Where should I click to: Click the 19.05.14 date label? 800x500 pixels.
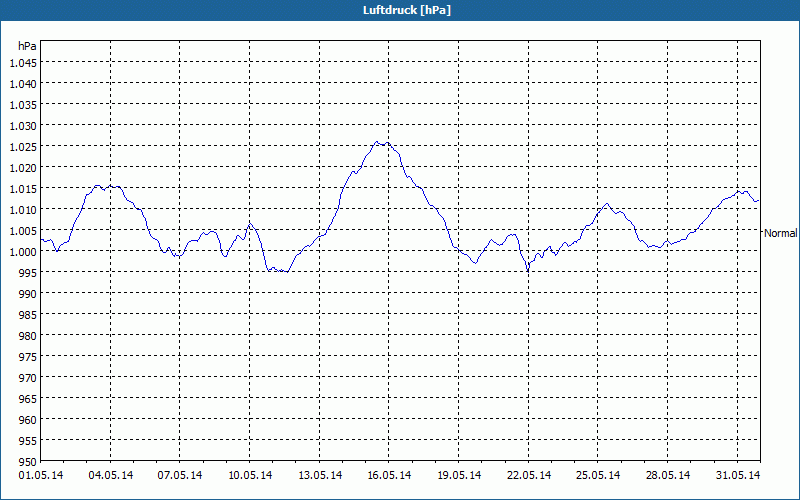point(459,475)
